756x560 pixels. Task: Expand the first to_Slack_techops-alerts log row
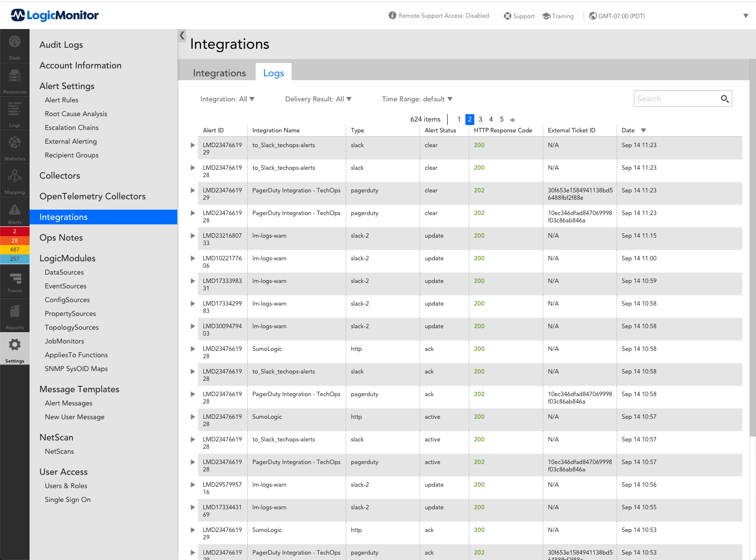tap(193, 145)
